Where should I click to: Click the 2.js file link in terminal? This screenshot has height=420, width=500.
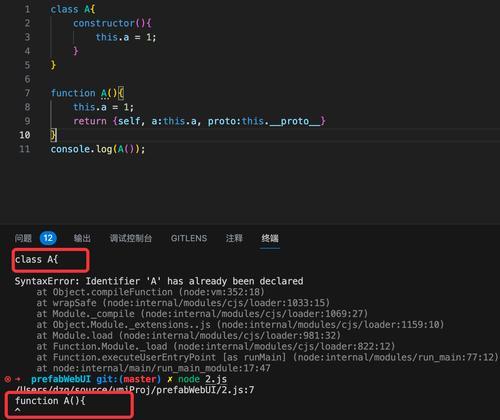coord(216,379)
